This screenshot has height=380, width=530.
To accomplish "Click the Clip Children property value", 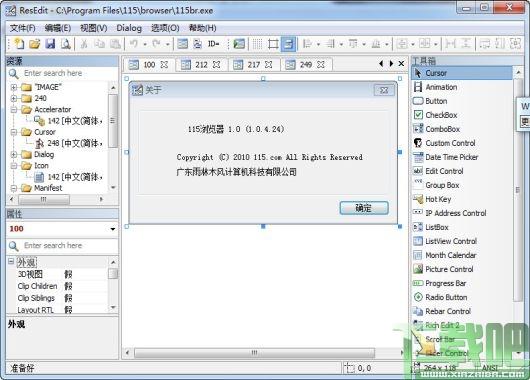I will click(x=68, y=286).
